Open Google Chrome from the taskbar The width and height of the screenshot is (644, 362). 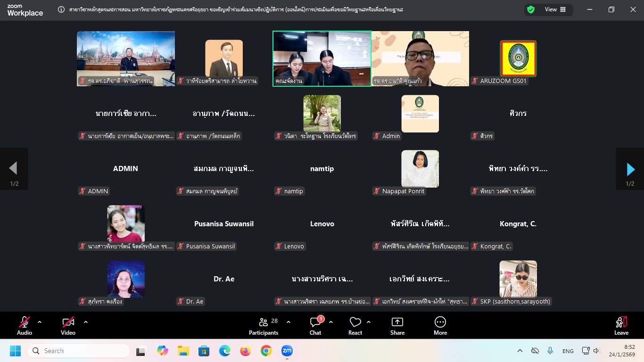pos(266,351)
